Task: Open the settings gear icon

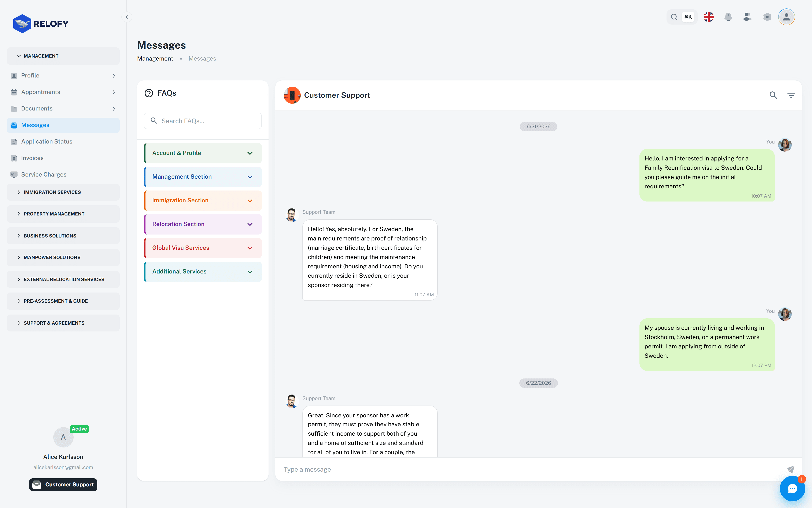Action: [767, 17]
